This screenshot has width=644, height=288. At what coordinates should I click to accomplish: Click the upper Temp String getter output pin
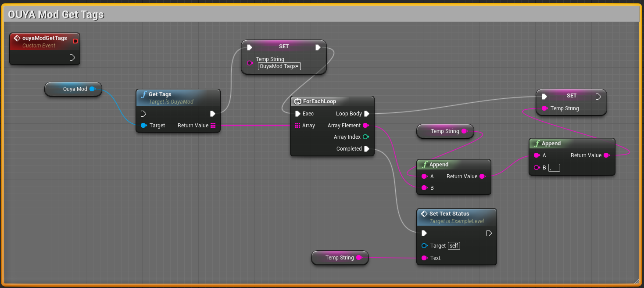point(465,131)
